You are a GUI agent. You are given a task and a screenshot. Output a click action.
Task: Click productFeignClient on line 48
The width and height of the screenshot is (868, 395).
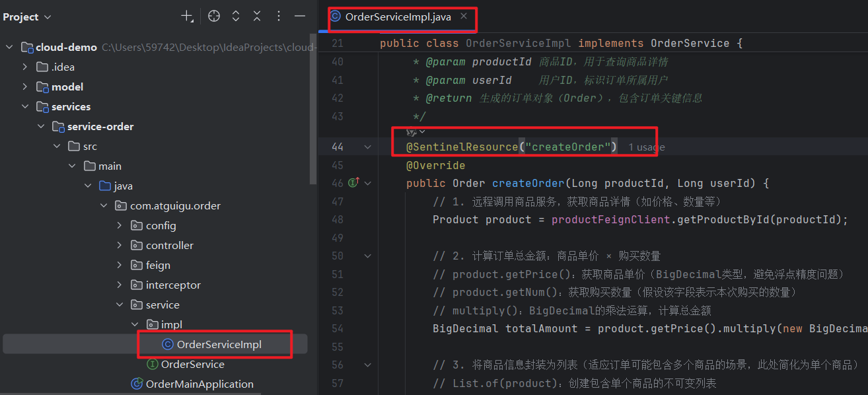point(611,219)
